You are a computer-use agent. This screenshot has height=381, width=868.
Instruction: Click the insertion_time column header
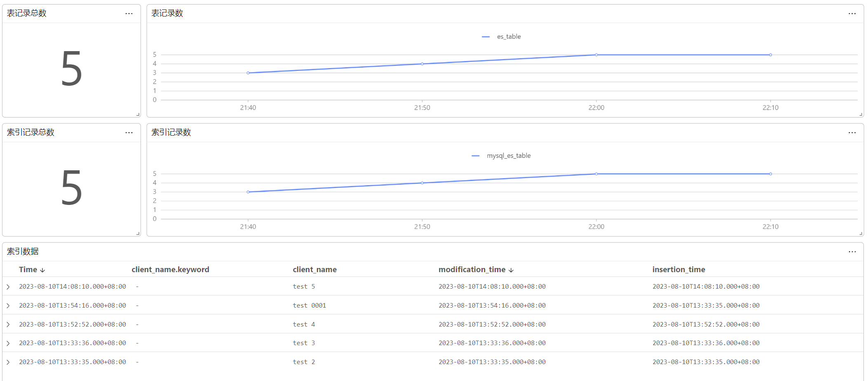click(678, 270)
